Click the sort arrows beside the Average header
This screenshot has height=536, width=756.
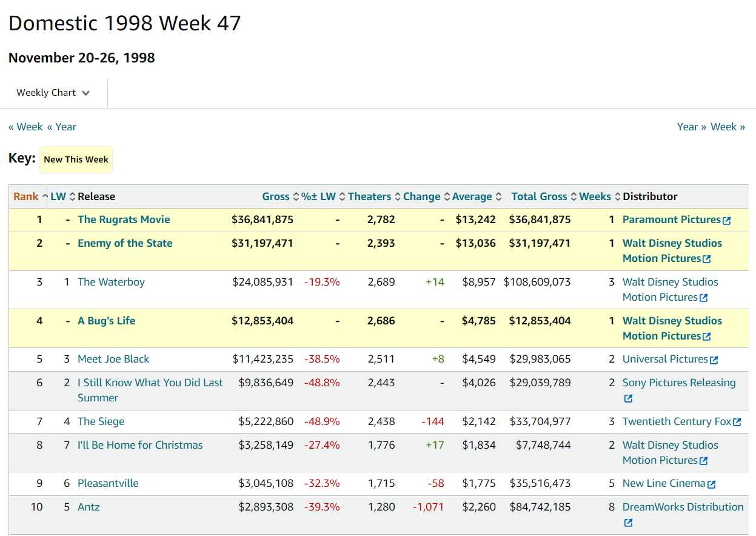(498, 196)
